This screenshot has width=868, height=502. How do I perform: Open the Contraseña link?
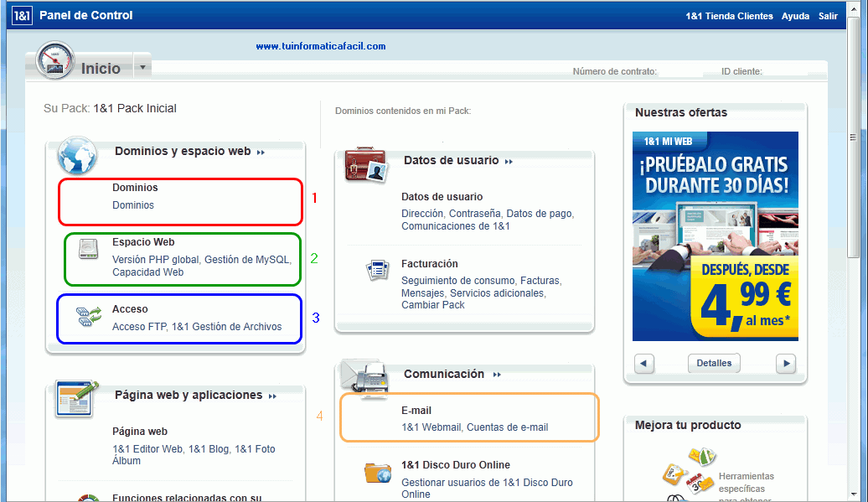click(474, 214)
